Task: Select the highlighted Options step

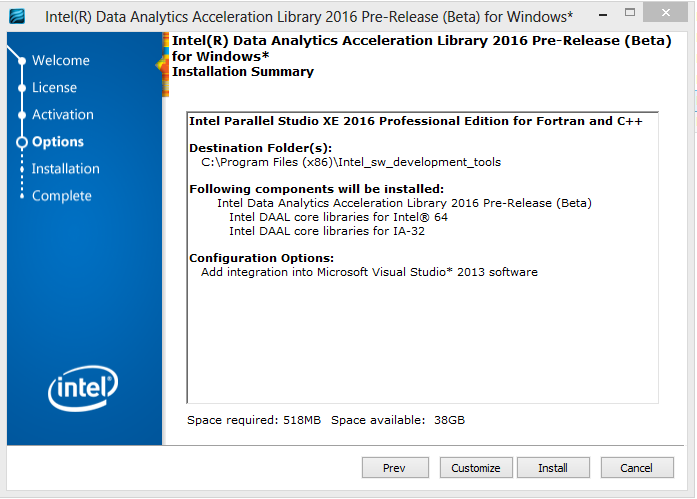Action: point(58,142)
